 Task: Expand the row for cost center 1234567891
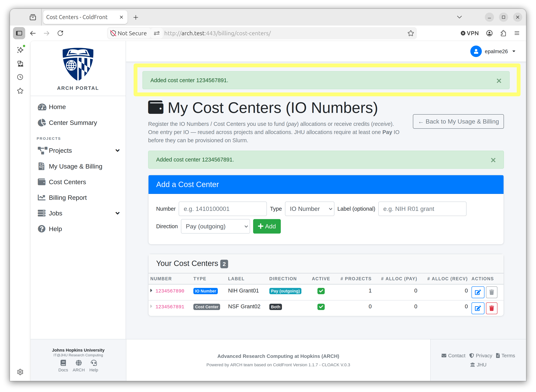(x=151, y=306)
